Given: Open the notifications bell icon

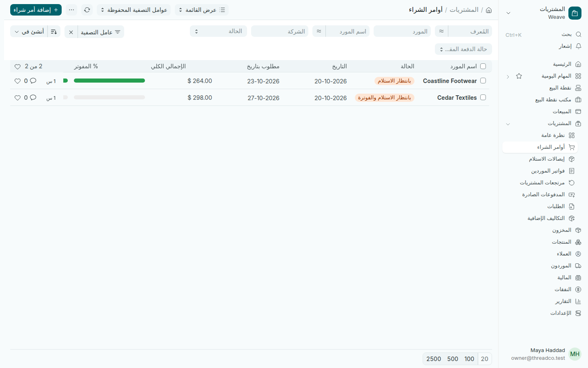Looking at the screenshot, I should (578, 46).
